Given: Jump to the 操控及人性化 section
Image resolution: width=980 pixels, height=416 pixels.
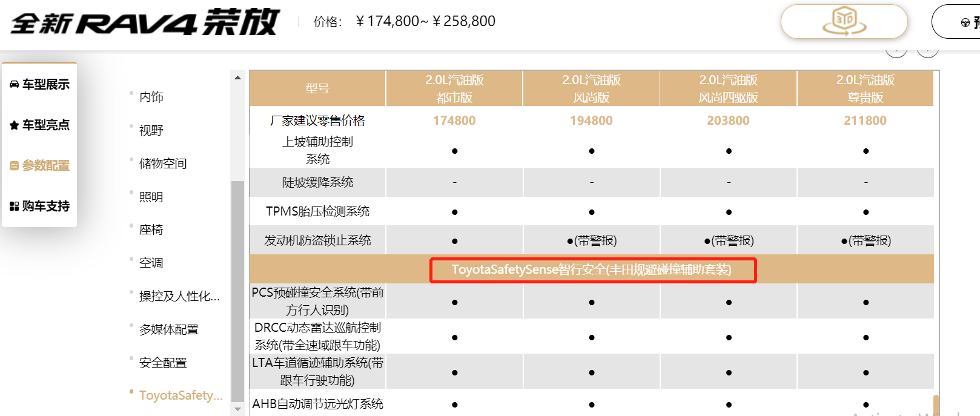Looking at the screenshot, I should pos(179,296).
